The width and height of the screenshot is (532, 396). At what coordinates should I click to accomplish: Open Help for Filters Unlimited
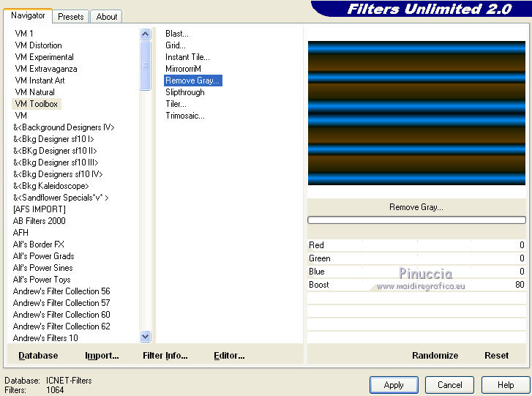click(506, 385)
